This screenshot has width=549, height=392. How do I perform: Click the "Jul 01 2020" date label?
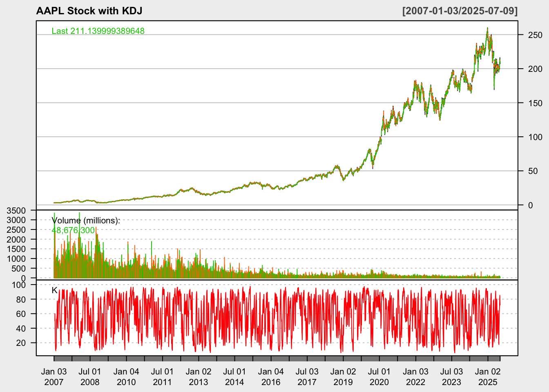tap(379, 377)
